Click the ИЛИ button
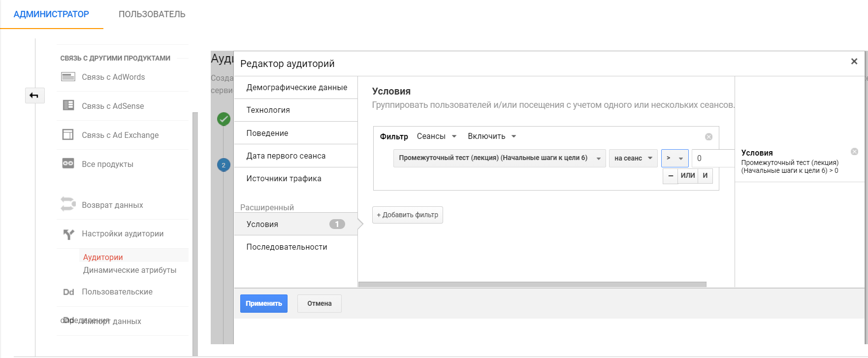 coord(688,176)
